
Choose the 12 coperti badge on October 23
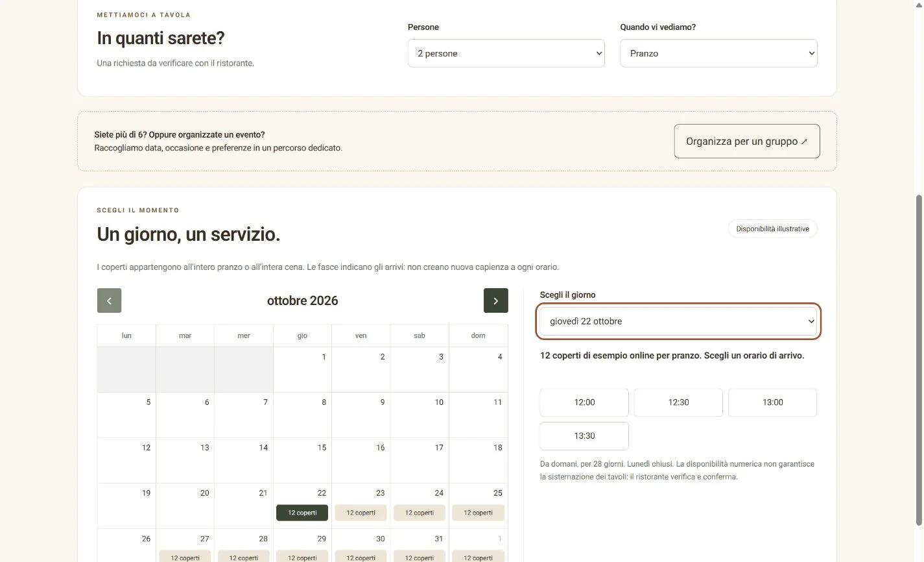(x=361, y=513)
